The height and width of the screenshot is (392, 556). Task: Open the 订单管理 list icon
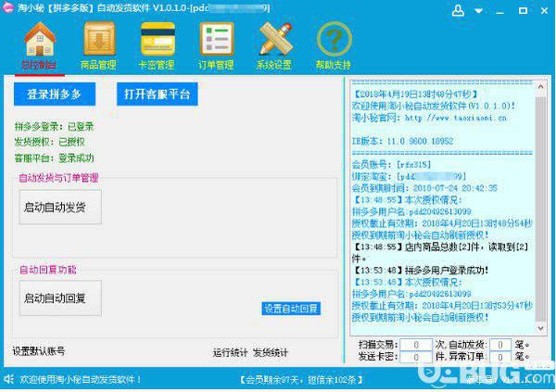click(216, 39)
